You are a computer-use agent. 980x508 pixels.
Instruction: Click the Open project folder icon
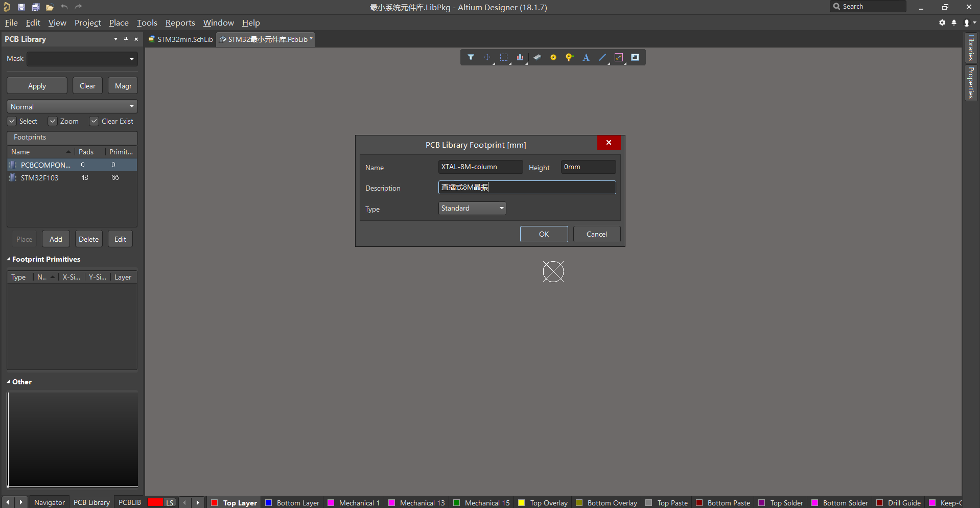point(50,7)
